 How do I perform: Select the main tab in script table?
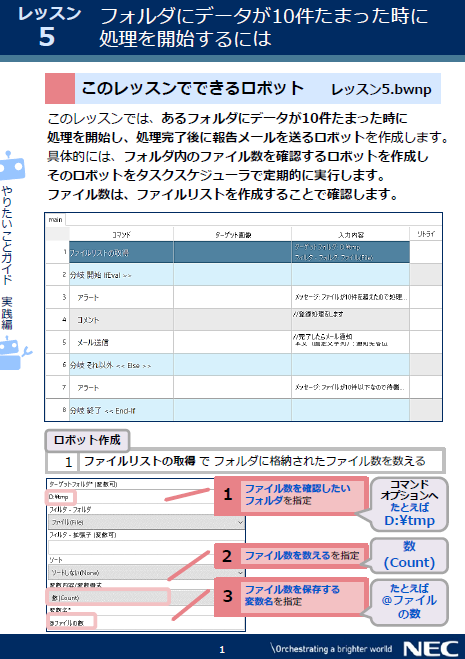[x=55, y=219]
